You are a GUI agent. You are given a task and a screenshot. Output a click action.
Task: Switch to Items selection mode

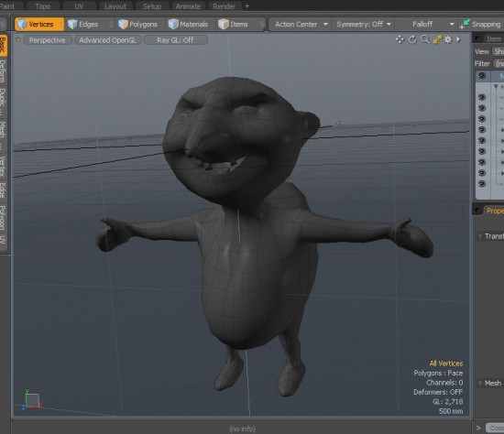pos(240,24)
